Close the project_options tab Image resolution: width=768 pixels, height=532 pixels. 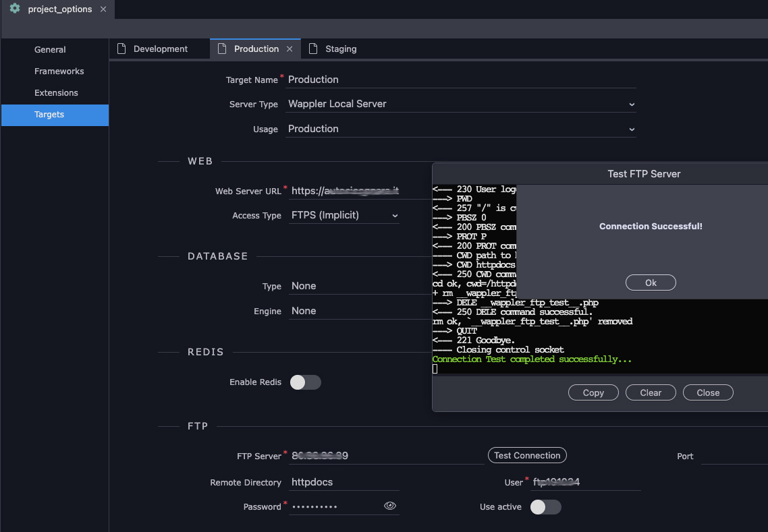click(103, 9)
